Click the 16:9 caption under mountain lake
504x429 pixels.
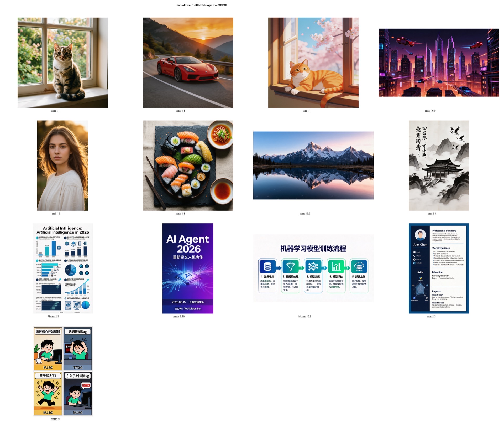tap(305, 214)
